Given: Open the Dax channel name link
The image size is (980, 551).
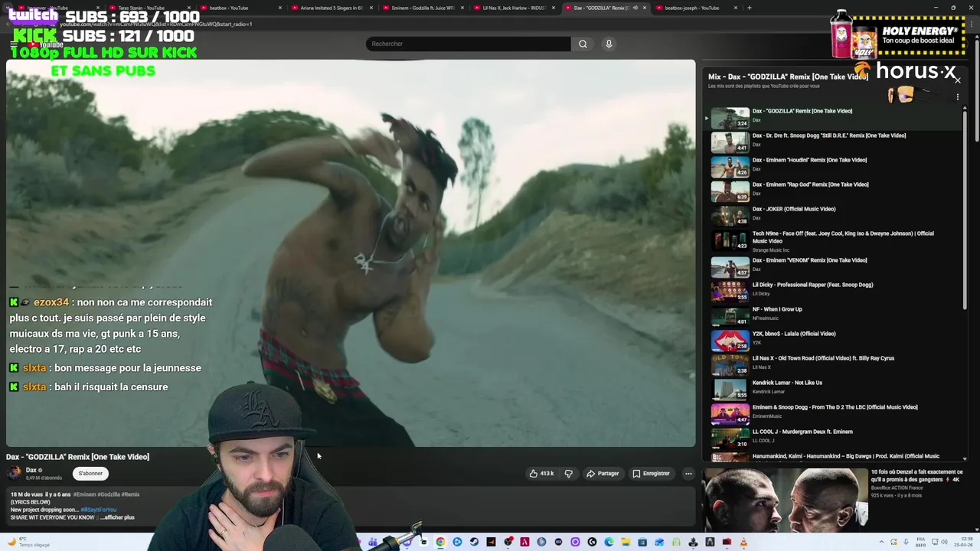Looking at the screenshot, I should click(31, 470).
